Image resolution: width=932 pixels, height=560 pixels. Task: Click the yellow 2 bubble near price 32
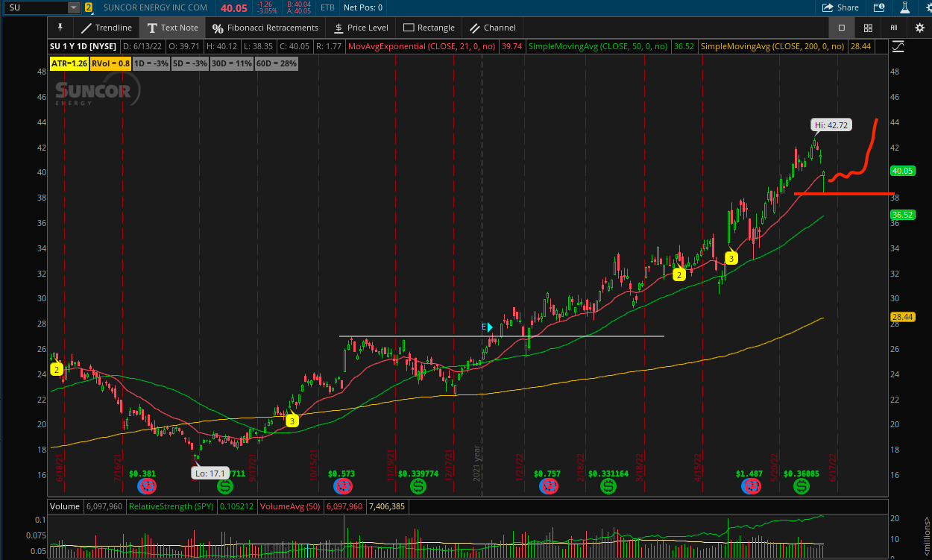(x=678, y=275)
